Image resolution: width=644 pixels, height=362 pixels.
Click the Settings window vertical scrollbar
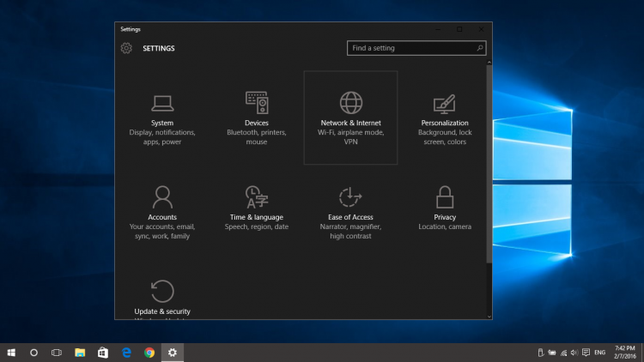pyautogui.click(x=489, y=163)
